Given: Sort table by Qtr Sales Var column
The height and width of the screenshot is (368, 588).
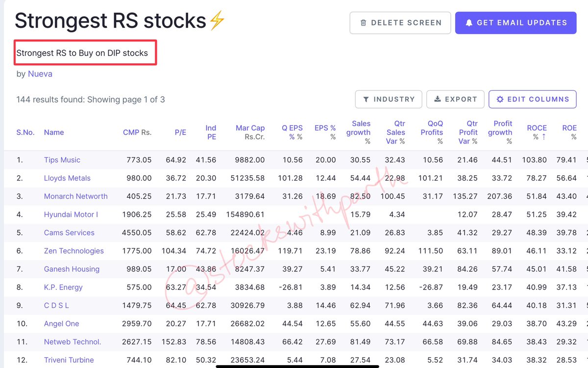Looking at the screenshot, I should (396, 132).
